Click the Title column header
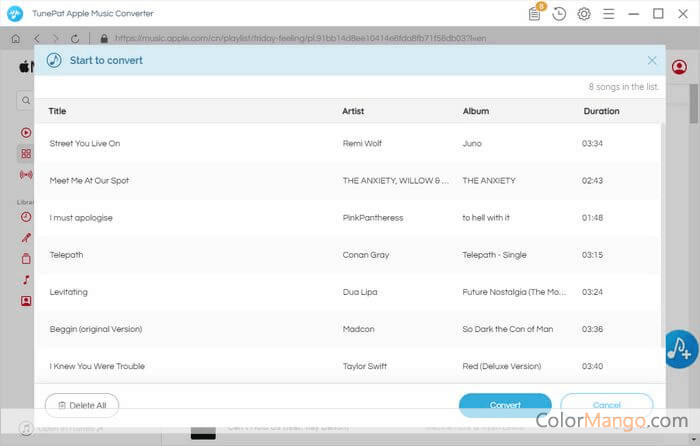Screen dimensions: 700x446 (x=58, y=111)
